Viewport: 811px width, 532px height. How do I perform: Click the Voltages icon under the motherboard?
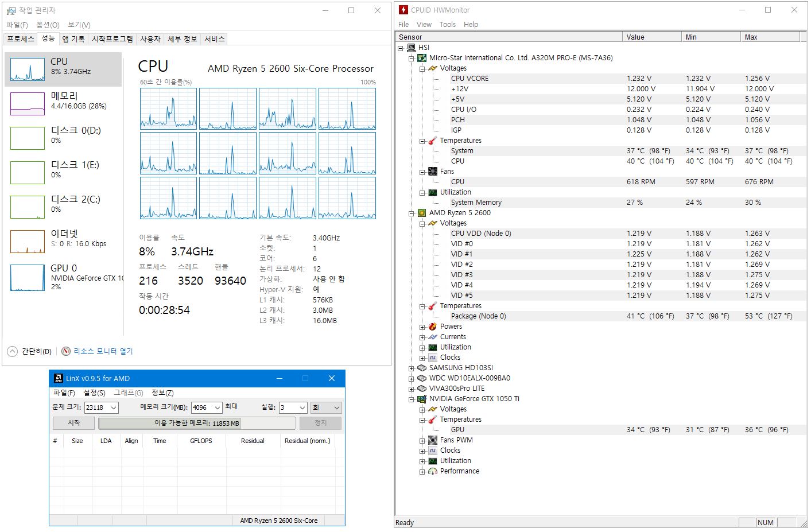[x=433, y=68]
